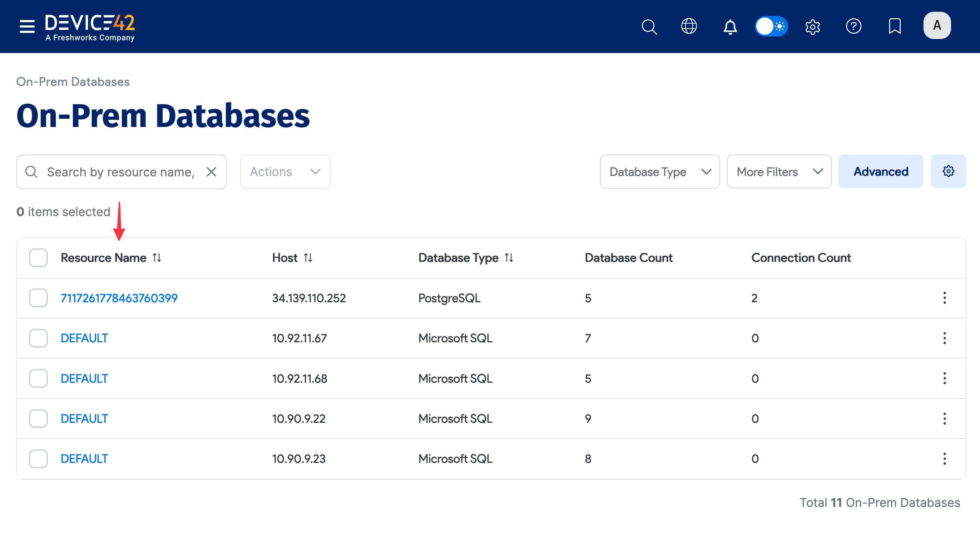The width and height of the screenshot is (980, 533).
Task: Open the global search icon
Action: click(x=649, y=26)
